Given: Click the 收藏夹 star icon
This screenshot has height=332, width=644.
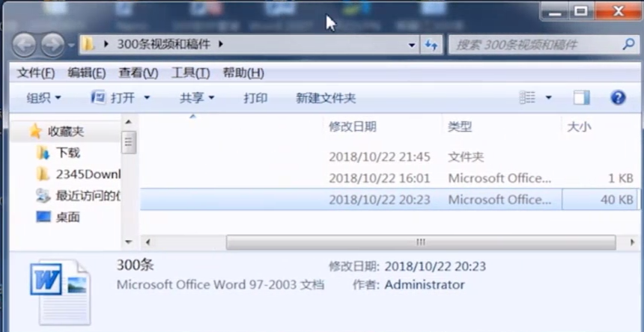Looking at the screenshot, I should click(x=36, y=131).
